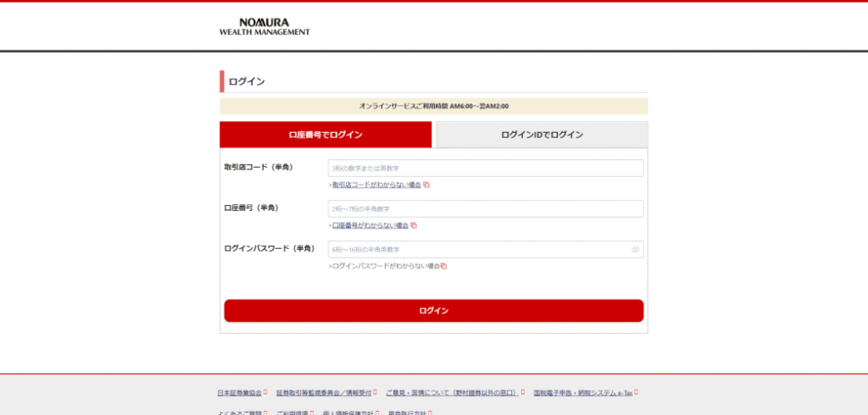Click external-link icon beside 取引店コードがわからない場合

[426, 185]
